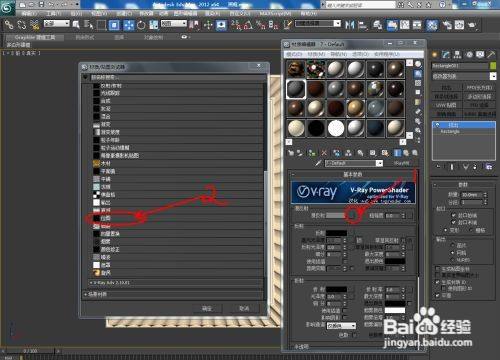Enable the 使用图形 ID checkbox
This screenshot has height=360, width=500.
pyautogui.click(x=444, y=289)
